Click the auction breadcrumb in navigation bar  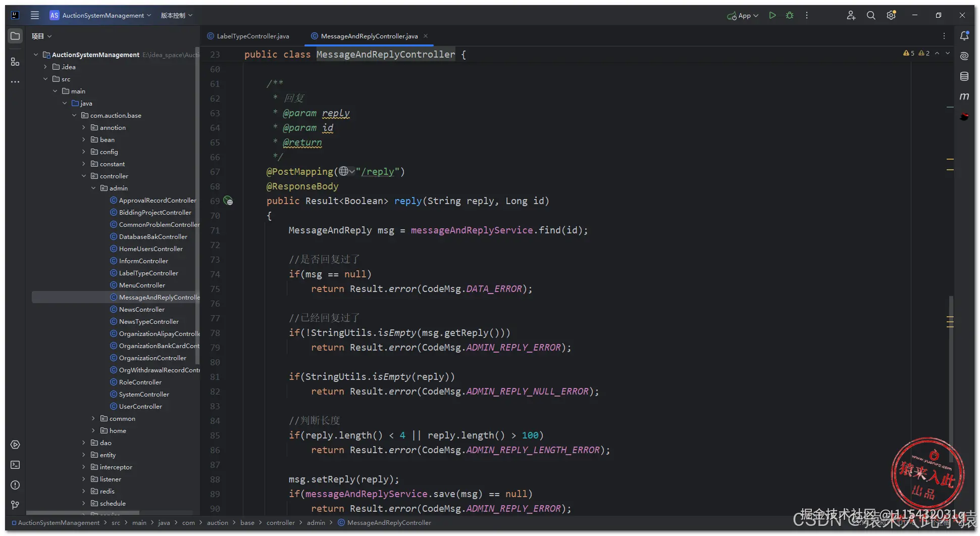(218, 523)
